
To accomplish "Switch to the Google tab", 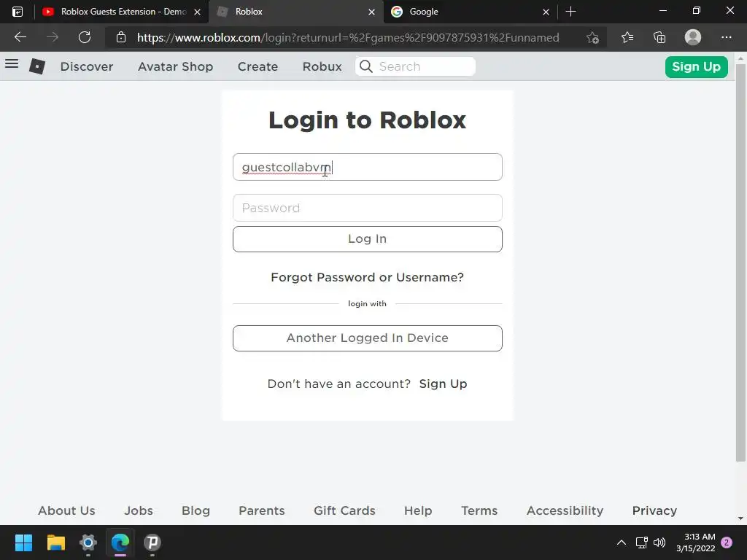I will (x=469, y=12).
